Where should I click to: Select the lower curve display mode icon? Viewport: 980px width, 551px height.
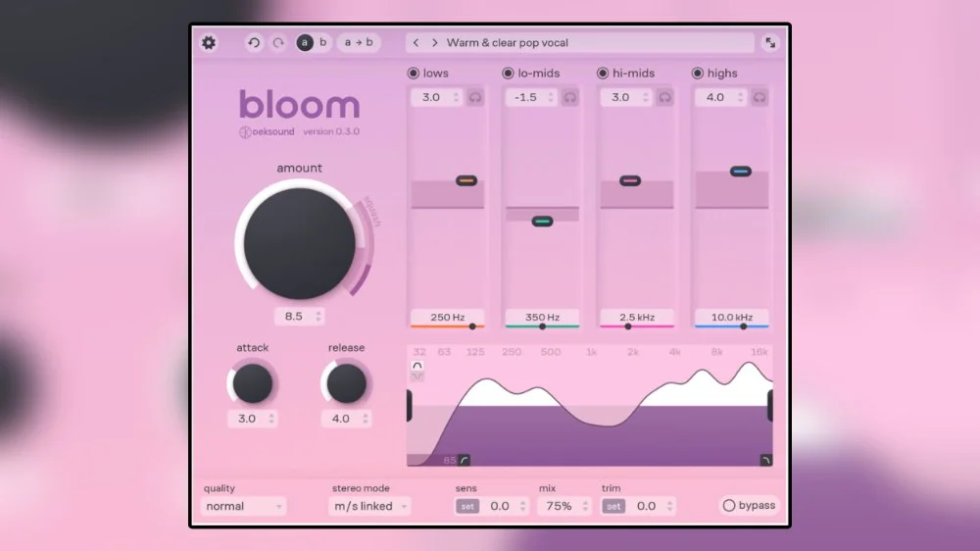coord(416,376)
